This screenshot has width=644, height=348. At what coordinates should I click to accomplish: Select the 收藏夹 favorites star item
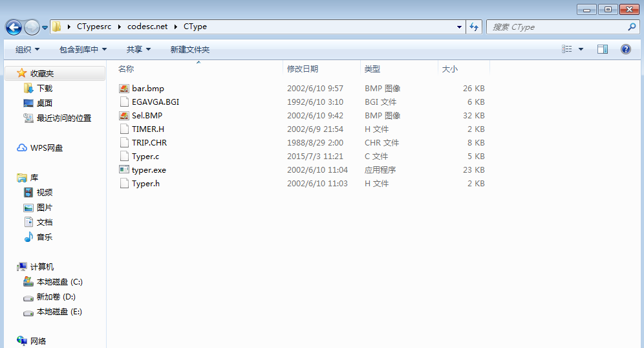coord(55,74)
